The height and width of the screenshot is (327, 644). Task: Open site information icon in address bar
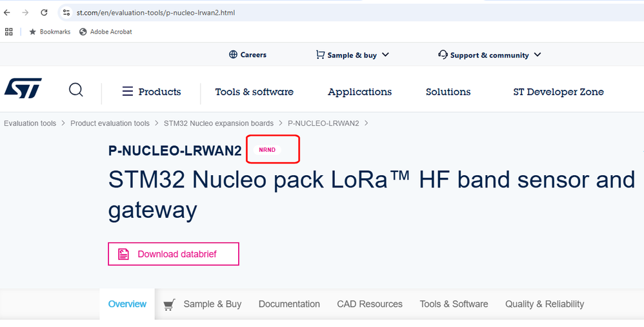(66, 13)
